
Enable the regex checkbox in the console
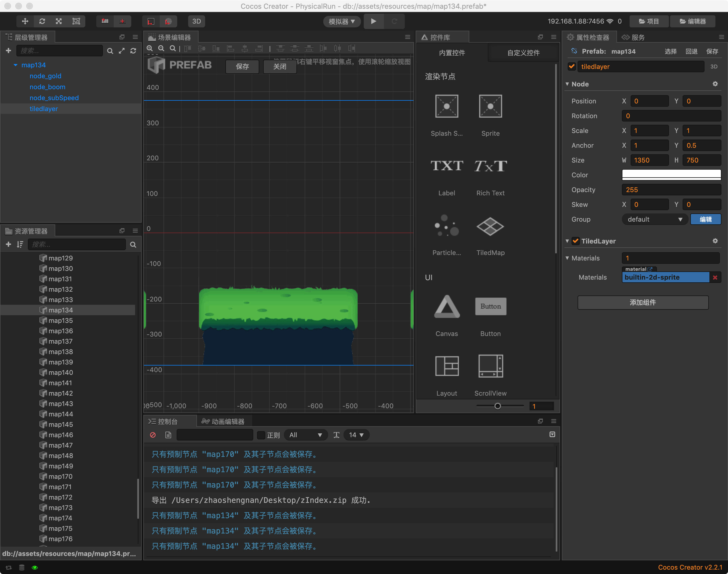pos(261,435)
